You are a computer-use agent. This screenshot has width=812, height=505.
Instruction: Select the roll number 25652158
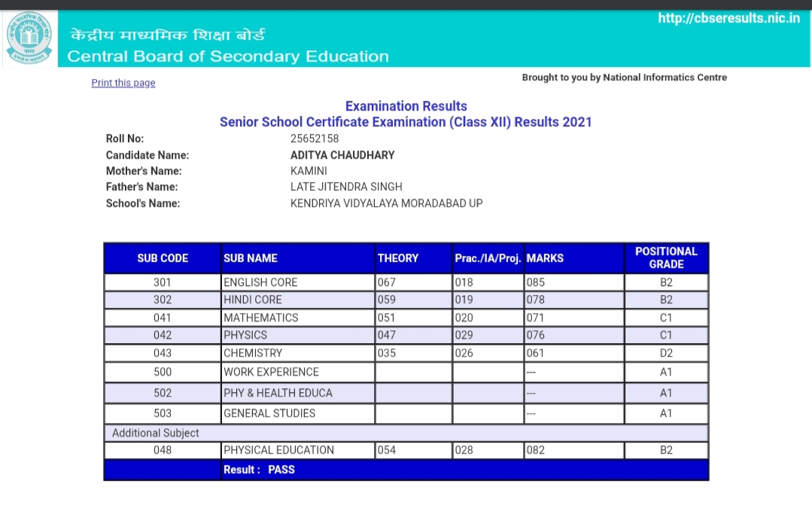tap(315, 138)
